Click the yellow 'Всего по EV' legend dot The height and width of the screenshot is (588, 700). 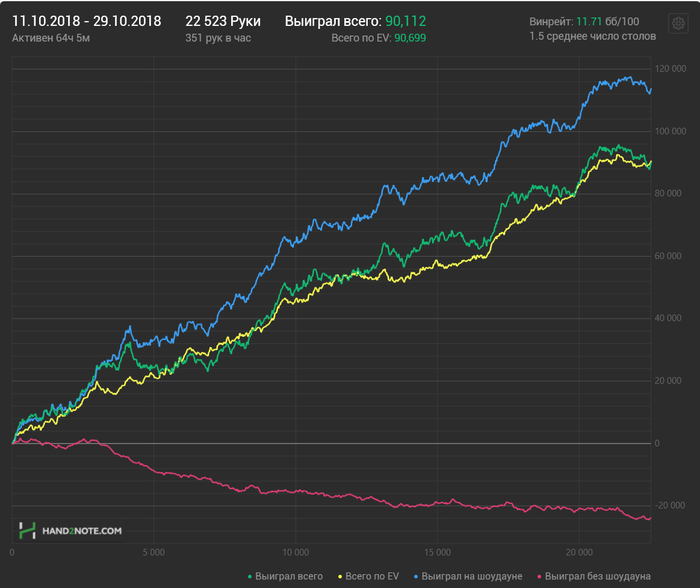click(x=340, y=577)
